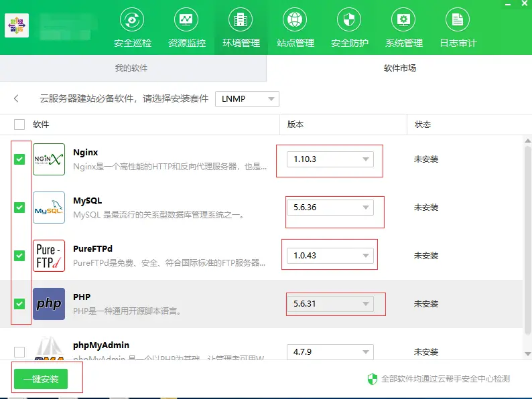Click the MySQL description text

158,215
